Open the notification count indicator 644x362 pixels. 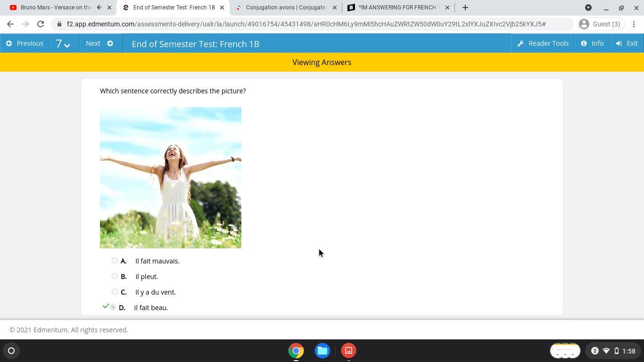coord(594,351)
